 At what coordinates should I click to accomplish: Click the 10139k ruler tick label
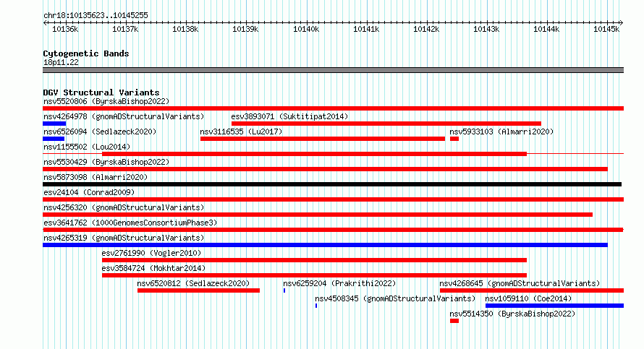click(245, 29)
